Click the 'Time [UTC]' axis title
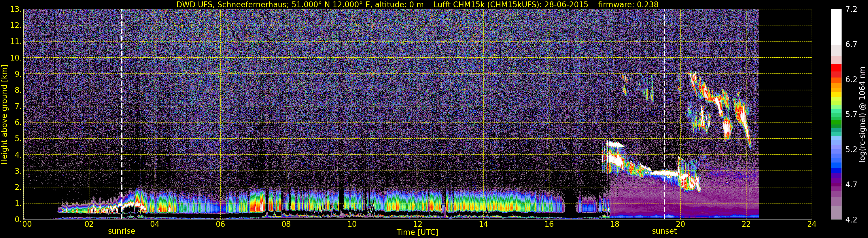 coord(417,232)
